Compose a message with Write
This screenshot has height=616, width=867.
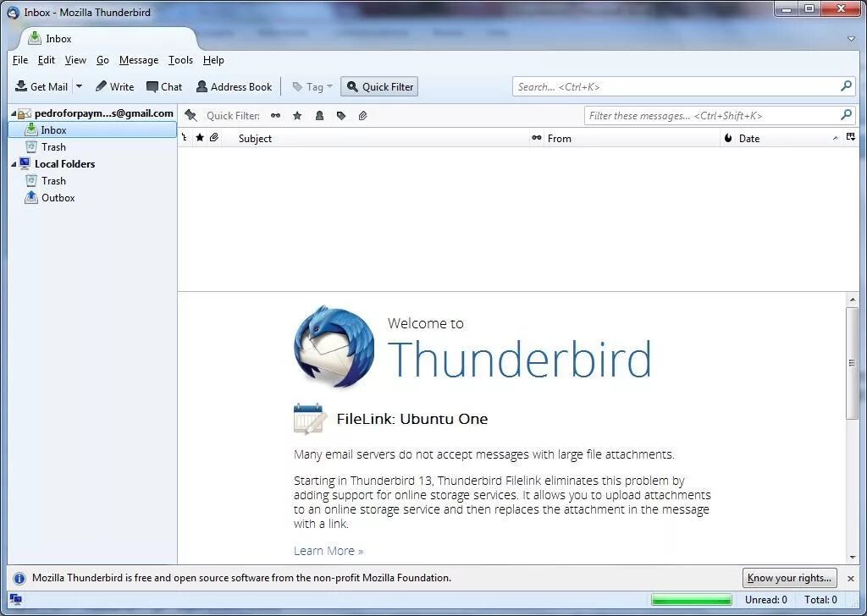tap(114, 87)
